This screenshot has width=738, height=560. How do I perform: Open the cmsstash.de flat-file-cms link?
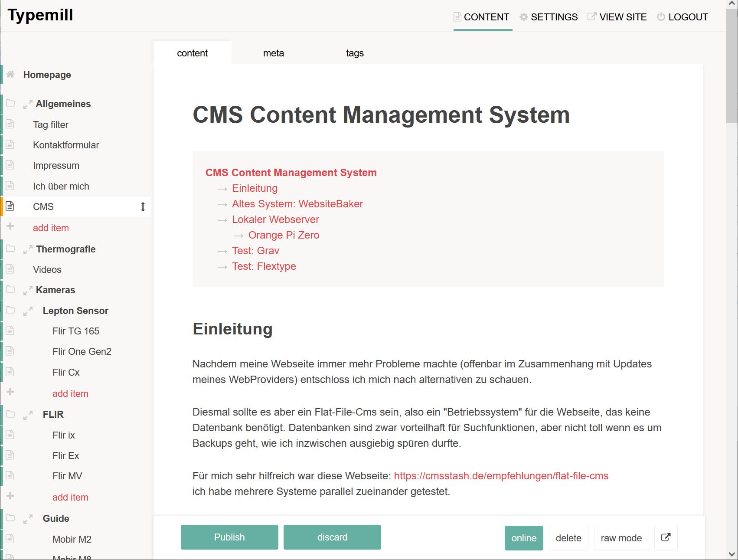501,476
